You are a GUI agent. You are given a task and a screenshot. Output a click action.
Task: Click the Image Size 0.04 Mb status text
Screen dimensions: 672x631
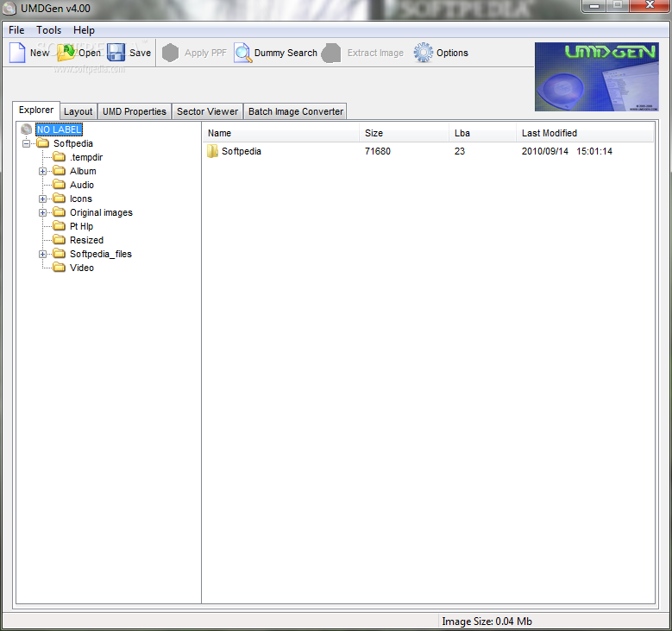487,622
